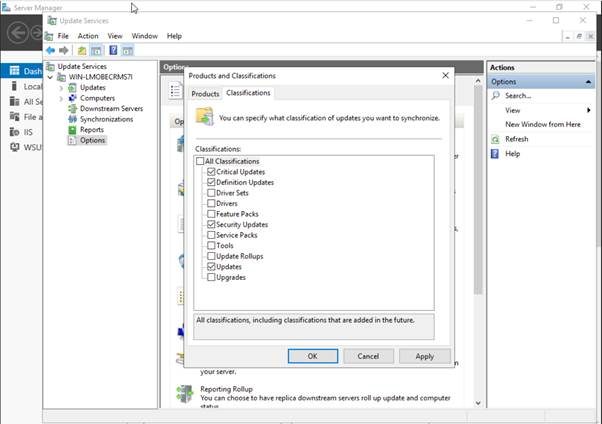Expand the Updates tree node chevron
The height and width of the screenshot is (424, 602).
(x=61, y=88)
